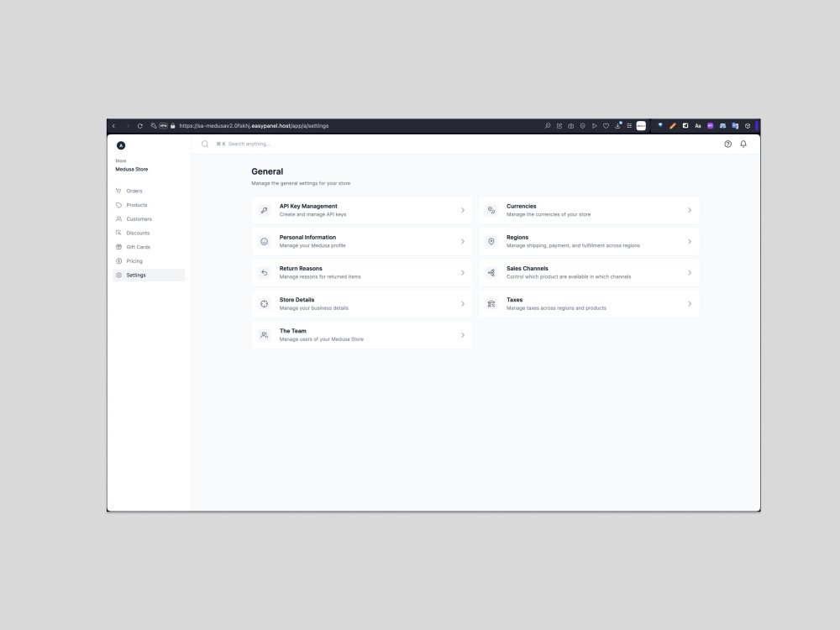
Task: Click the Currencies coins icon
Action: coord(491,210)
